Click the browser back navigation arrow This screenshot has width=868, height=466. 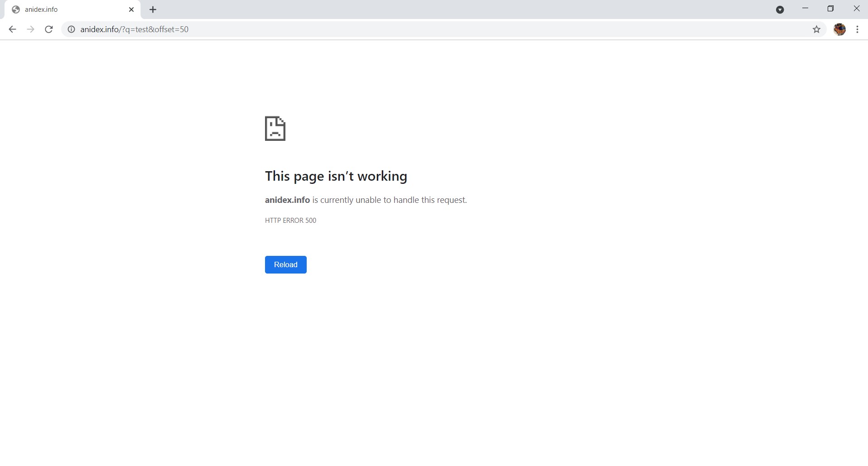(12, 29)
